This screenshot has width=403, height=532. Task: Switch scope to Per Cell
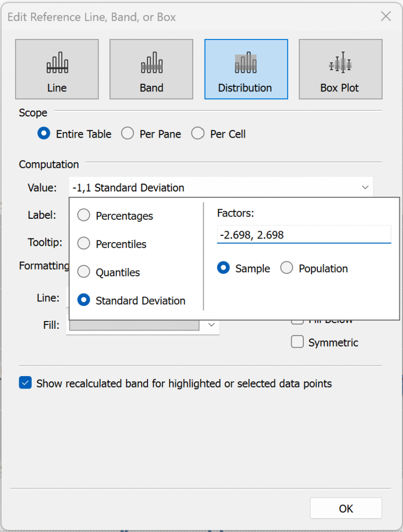[x=198, y=134]
